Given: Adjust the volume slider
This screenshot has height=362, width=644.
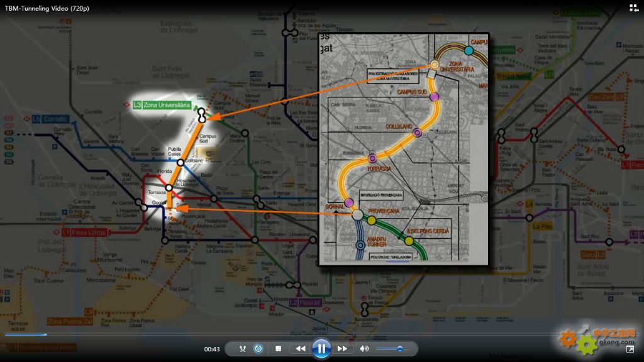Looking at the screenshot, I should tap(393, 349).
